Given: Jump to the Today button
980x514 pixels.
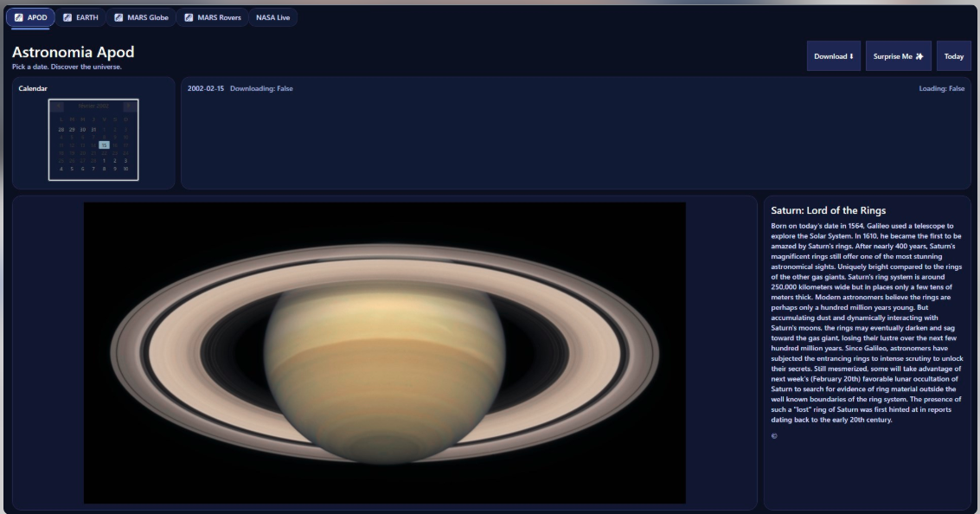Looking at the screenshot, I should (953, 56).
